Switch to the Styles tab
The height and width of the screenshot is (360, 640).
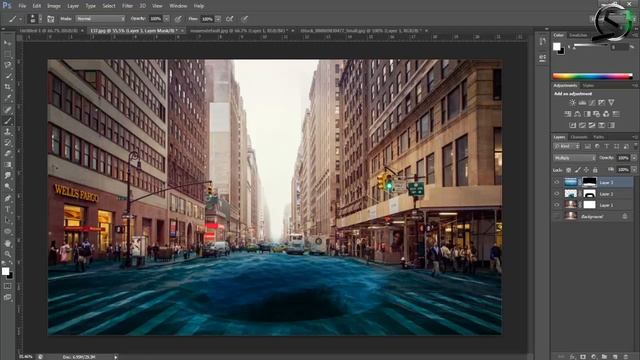(x=588, y=86)
